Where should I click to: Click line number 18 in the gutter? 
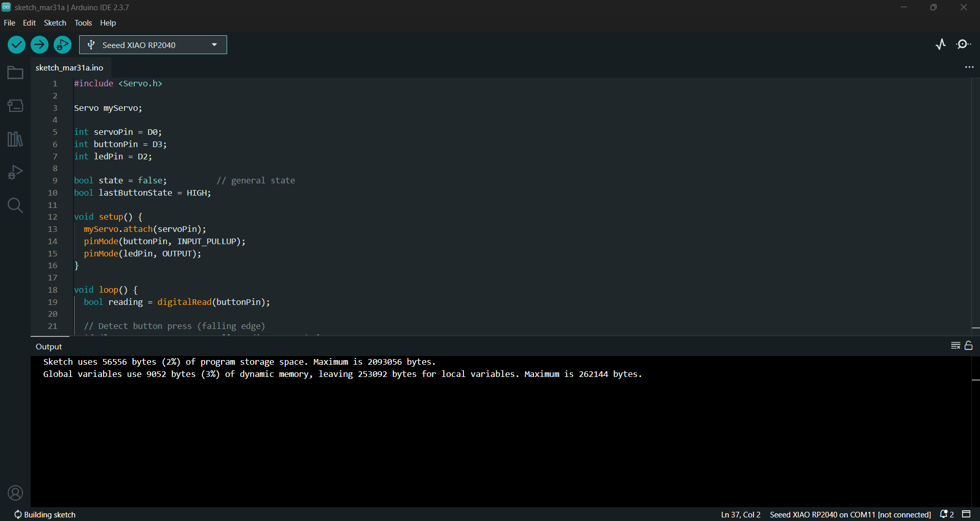pos(53,290)
